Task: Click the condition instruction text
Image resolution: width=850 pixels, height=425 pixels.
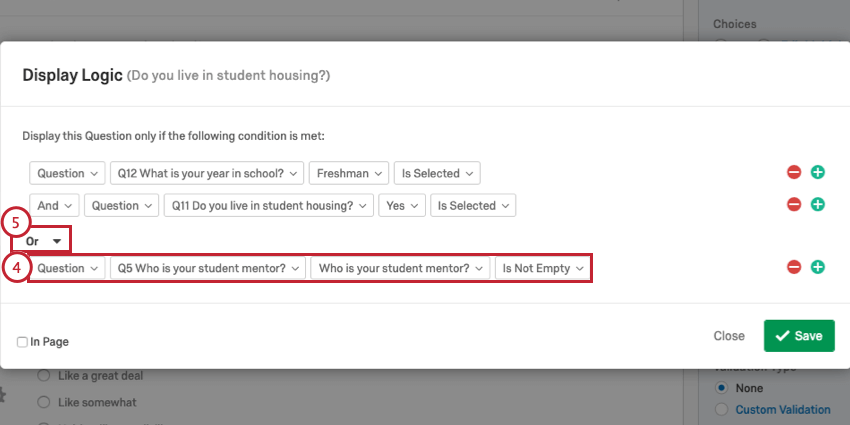Action: pyautogui.click(x=173, y=136)
